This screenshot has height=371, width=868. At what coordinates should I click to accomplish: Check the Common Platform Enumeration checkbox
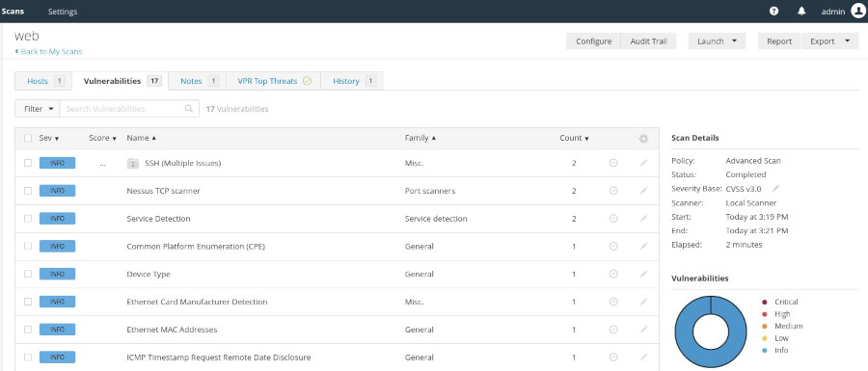coord(28,246)
